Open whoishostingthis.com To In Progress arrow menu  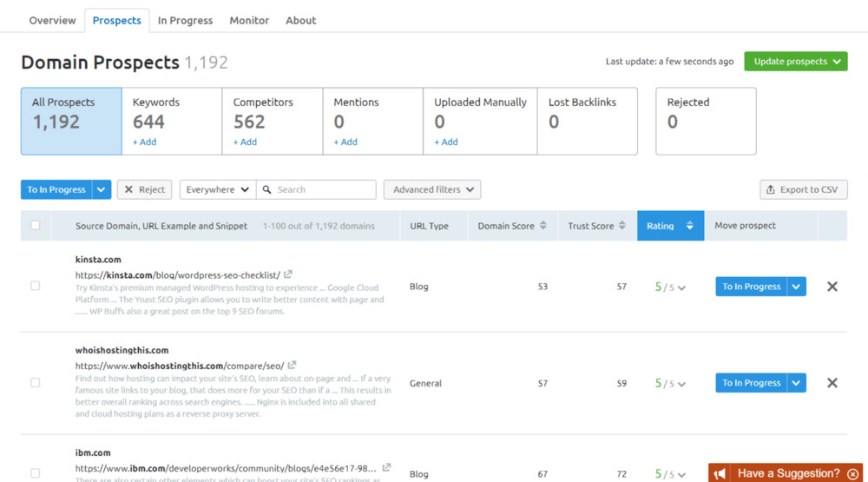tap(796, 383)
